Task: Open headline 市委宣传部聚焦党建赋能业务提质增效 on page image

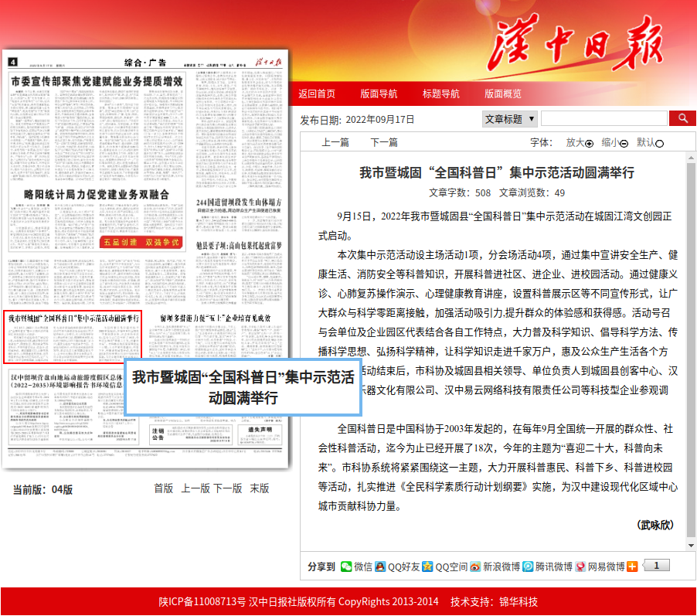Action: tap(97, 81)
